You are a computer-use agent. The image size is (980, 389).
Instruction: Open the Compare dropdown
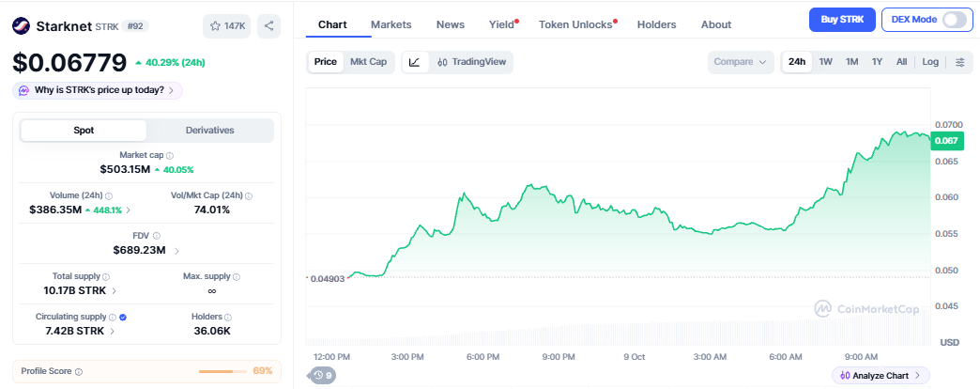point(741,62)
